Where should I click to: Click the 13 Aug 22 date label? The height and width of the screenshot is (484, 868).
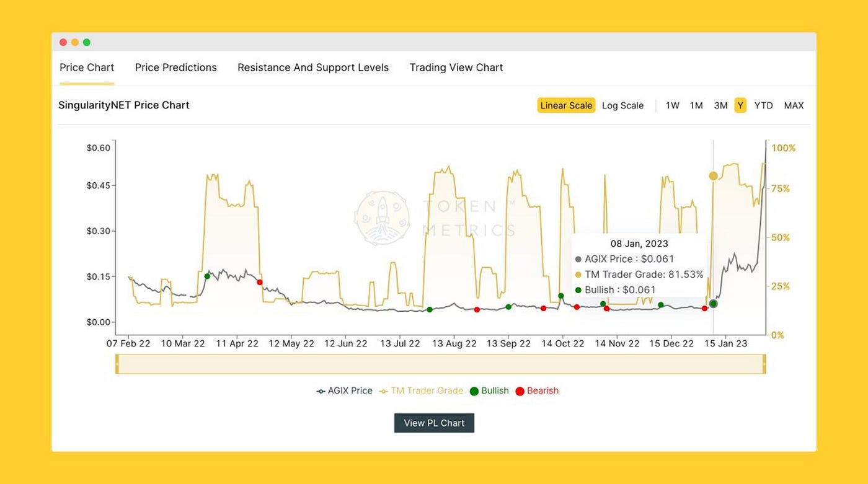point(454,343)
